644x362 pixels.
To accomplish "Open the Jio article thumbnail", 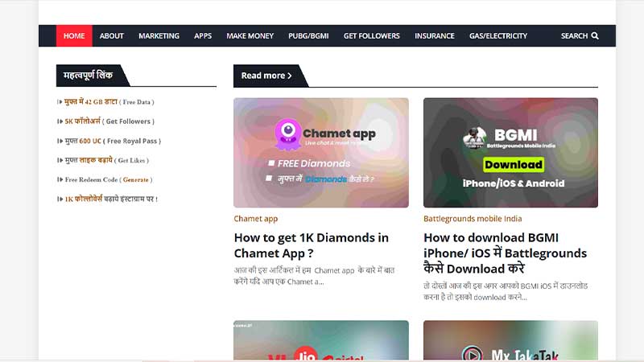I will (321, 340).
